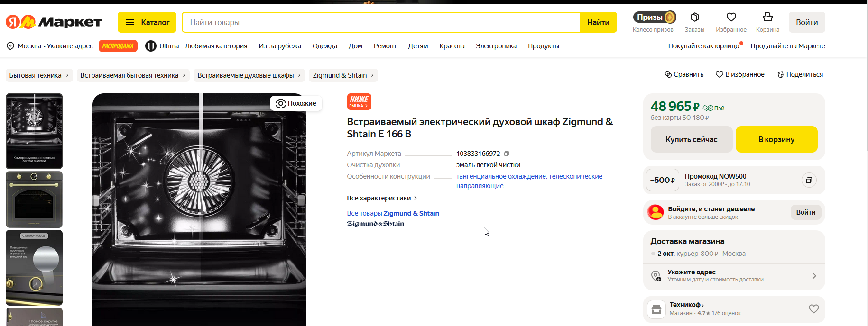Viewport: 868px width, 326px height.
Task: Copy the Артикул Маркета number icon
Action: (507, 154)
